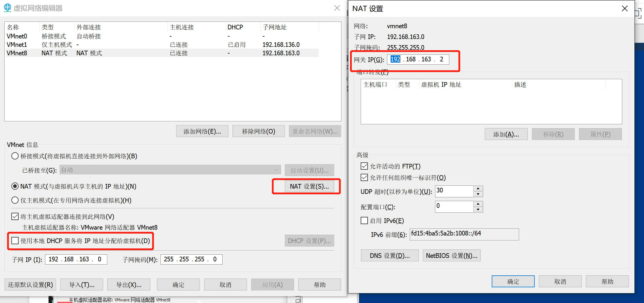Image resolution: width=644 pixels, height=303 pixels.
Task: Click 添加(A)... port forwarding button
Action: 506,134
